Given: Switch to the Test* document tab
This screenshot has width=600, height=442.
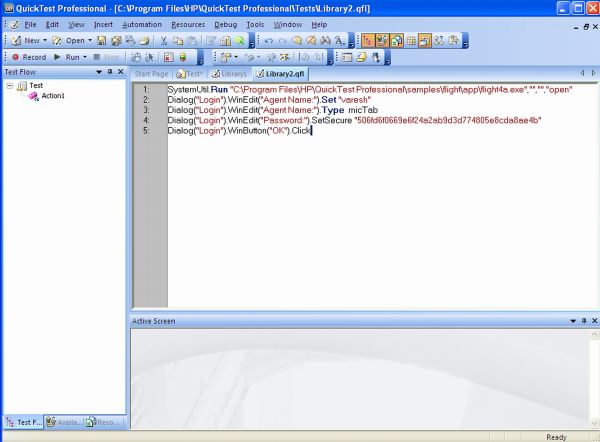Looking at the screenshot, I should 189,74.
